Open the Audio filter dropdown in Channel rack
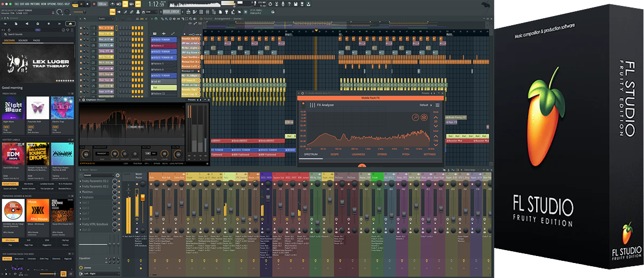The width and height of the screenshot is (644, 278). pyautogui.click(x=106, y=19)
